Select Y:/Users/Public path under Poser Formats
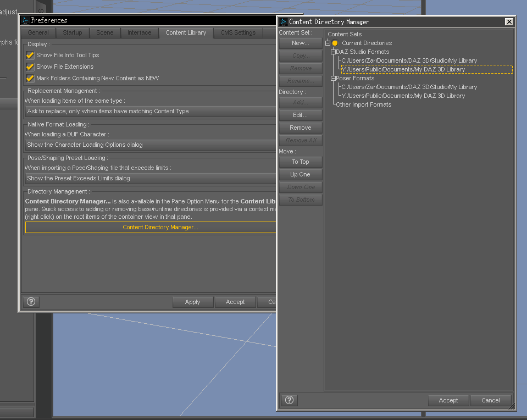This screenshot has width=527, height=420. pos(403,96)
